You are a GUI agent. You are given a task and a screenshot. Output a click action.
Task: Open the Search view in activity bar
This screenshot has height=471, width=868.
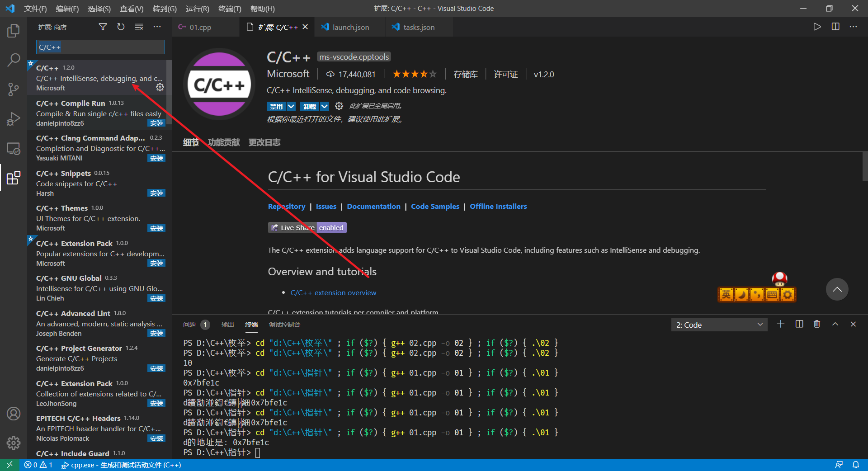14,60
